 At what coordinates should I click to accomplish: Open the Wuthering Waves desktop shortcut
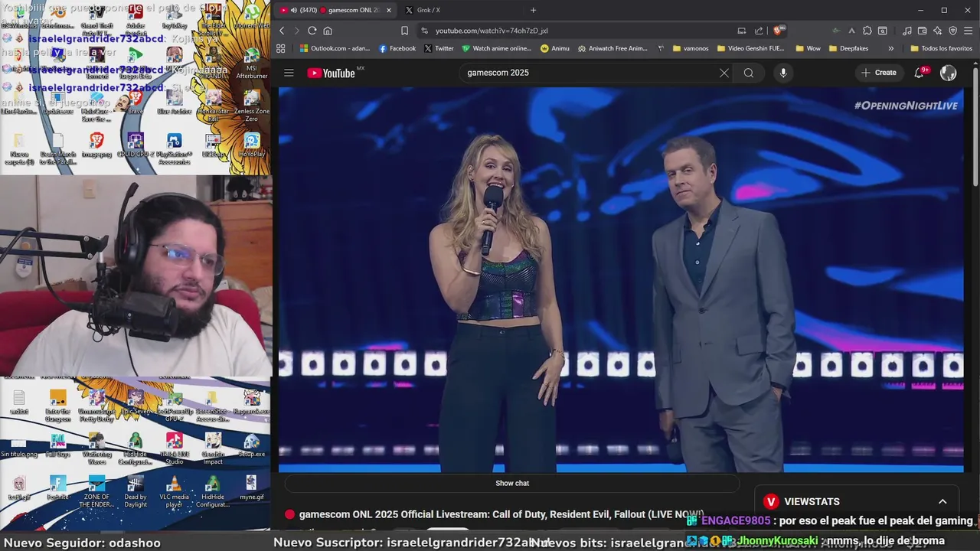pyautogui.click(x=96, y=448)
